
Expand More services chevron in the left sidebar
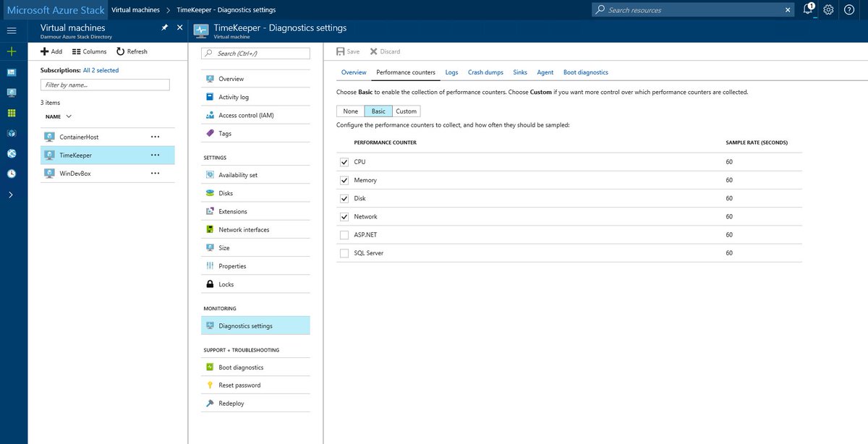coord(12,195)
